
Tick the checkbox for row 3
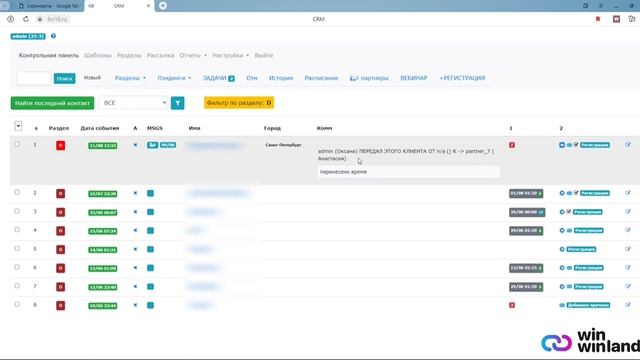coord(17,211)
